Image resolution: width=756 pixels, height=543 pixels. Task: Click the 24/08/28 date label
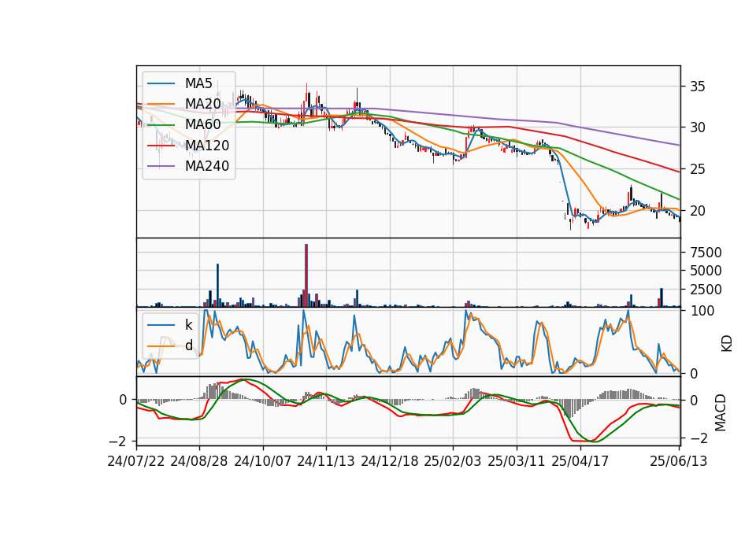point(199,461)
